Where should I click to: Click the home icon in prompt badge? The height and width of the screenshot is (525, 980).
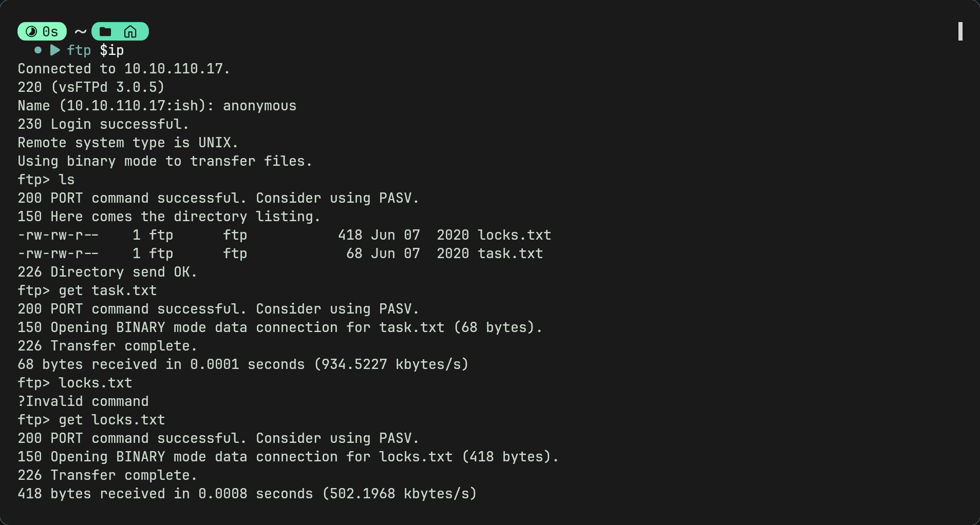pos(130,32)
